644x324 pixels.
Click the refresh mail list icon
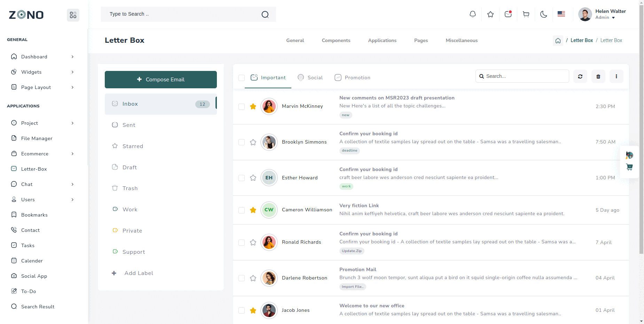(580, 76)
